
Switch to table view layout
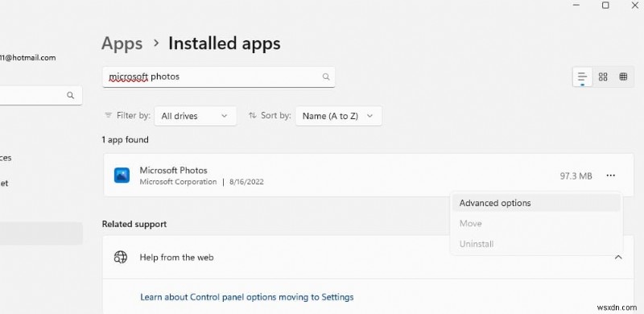point(623,76)
